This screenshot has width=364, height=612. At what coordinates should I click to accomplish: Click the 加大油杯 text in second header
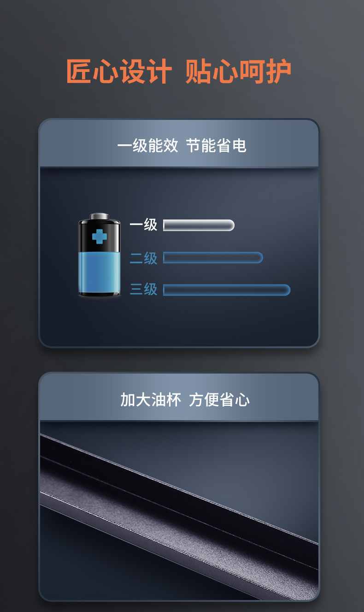click(151, 399)
